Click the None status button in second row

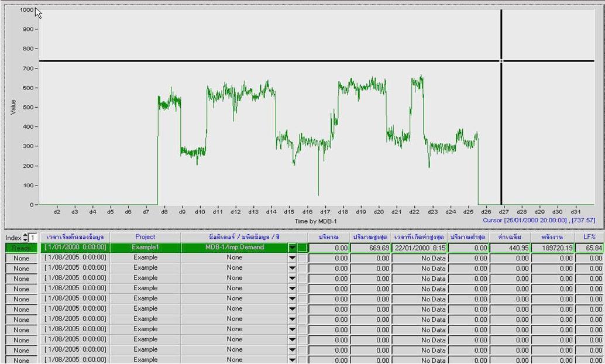[21, 258]
